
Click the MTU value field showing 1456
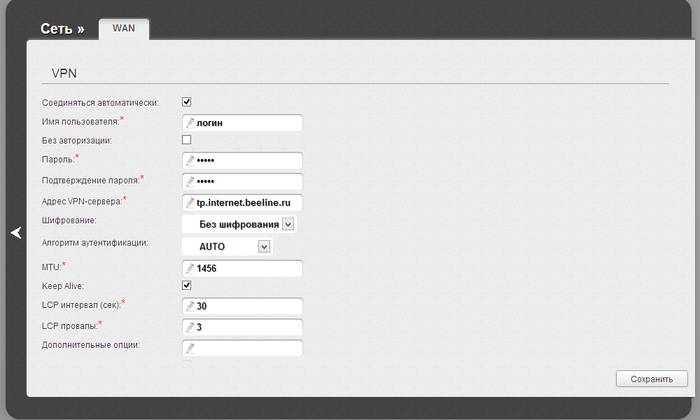(250, 268)
